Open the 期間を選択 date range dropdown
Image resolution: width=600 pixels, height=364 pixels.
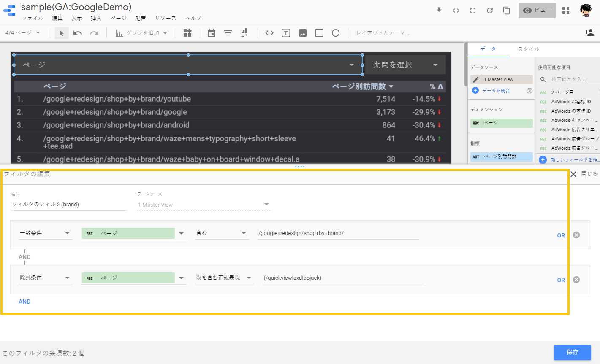(405, 65)
